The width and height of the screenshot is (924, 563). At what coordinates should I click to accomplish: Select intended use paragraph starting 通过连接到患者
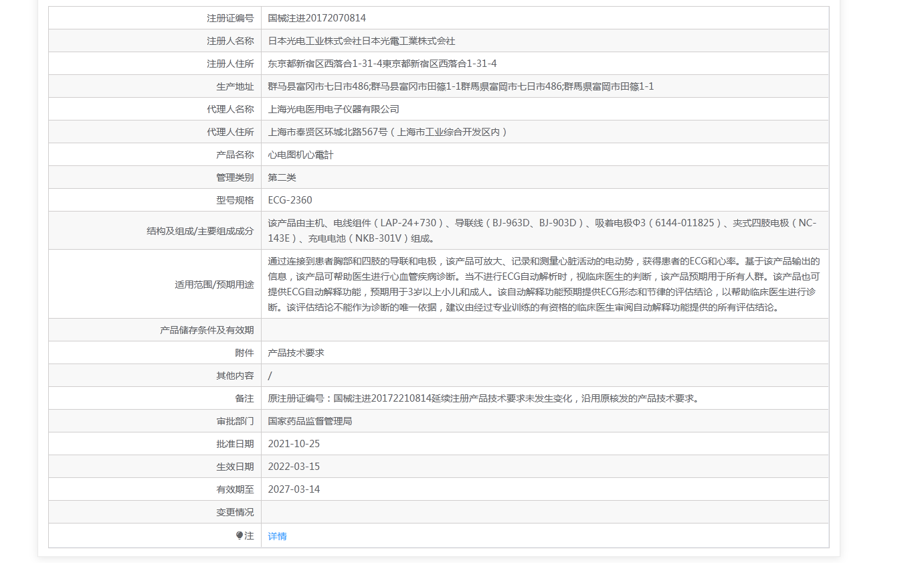(x=544, y=285)
